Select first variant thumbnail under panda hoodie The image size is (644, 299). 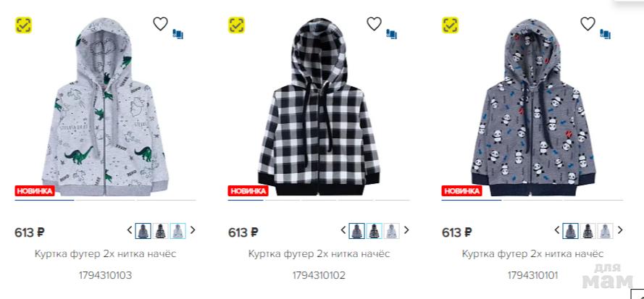(571, 231)
